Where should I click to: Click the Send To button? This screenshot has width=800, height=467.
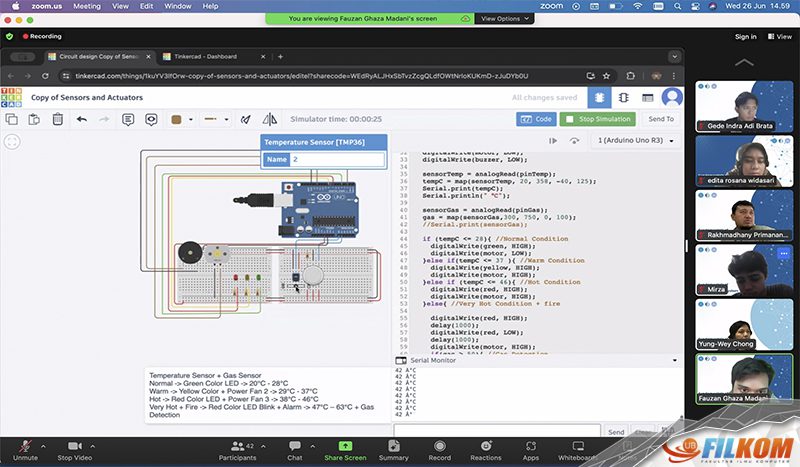click(x=661, y=119)
